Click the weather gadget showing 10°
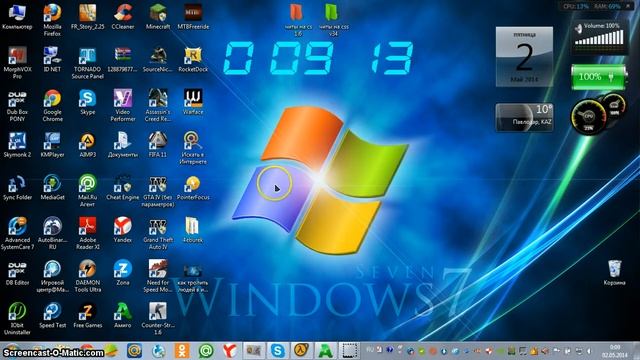640x360 pixels. tap(524, 117)
